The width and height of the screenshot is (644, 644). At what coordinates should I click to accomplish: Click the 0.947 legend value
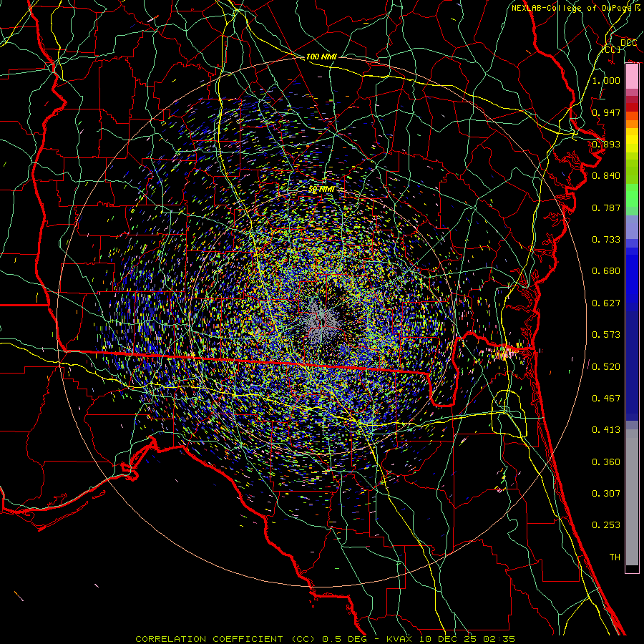coord(606,112)
